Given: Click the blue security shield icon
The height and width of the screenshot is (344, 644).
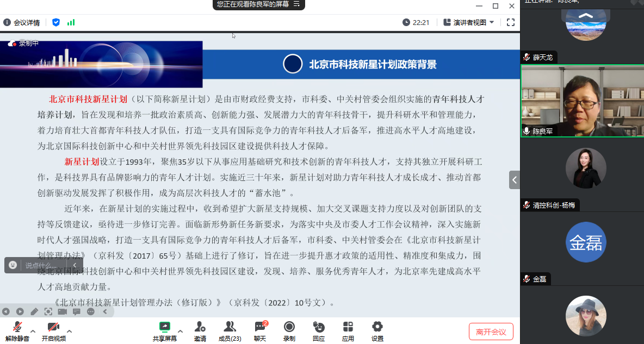Looking at the screenshot, I should (x=56, y=22).
